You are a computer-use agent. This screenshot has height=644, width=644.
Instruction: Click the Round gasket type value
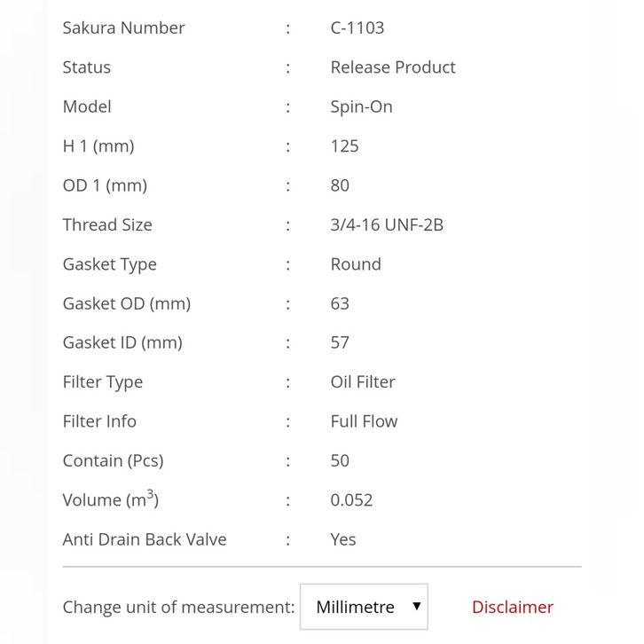point(355,264)
